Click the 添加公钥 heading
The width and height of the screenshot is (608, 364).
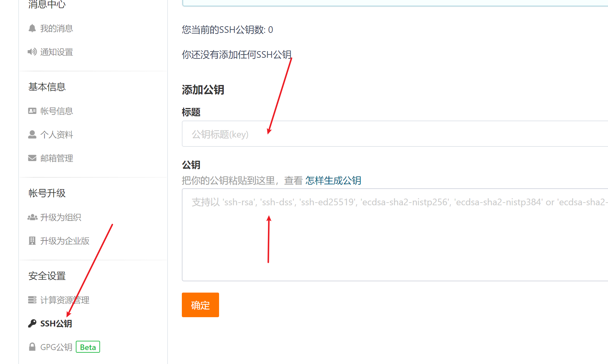(203, 90)
